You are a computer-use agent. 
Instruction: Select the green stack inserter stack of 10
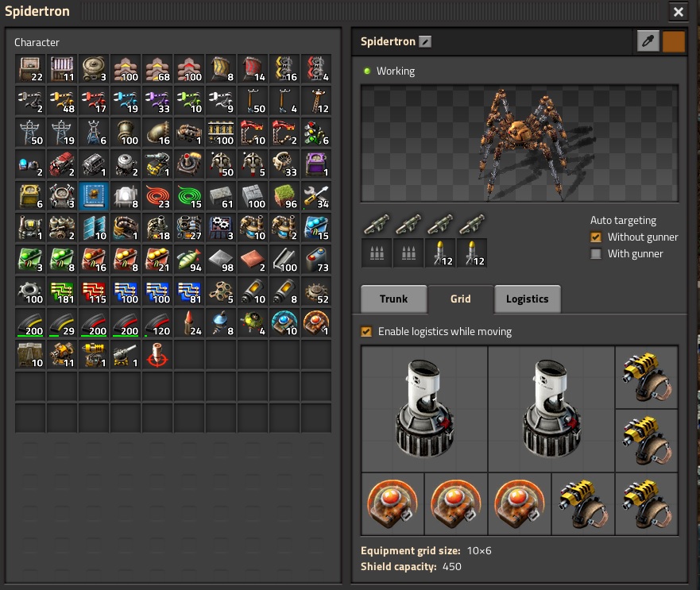(x=189, y=100)
